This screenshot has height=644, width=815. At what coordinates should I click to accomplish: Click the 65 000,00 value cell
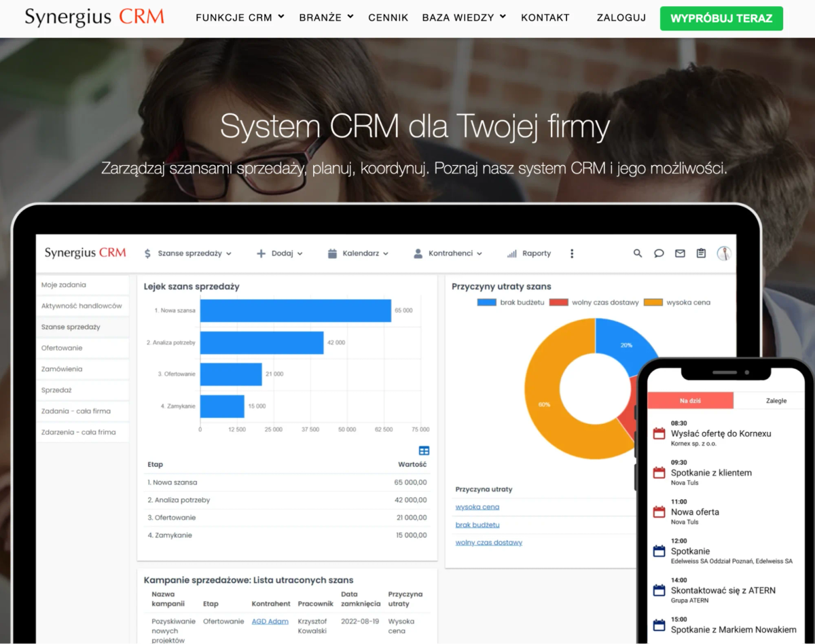(x=410, y=482)
